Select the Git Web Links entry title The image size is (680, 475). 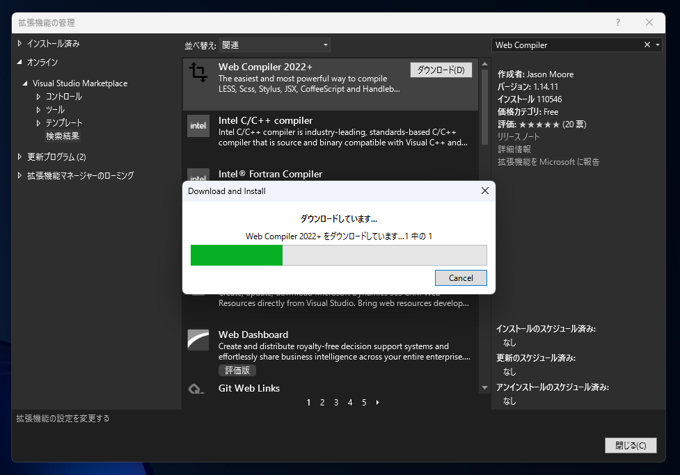[249, 388]
